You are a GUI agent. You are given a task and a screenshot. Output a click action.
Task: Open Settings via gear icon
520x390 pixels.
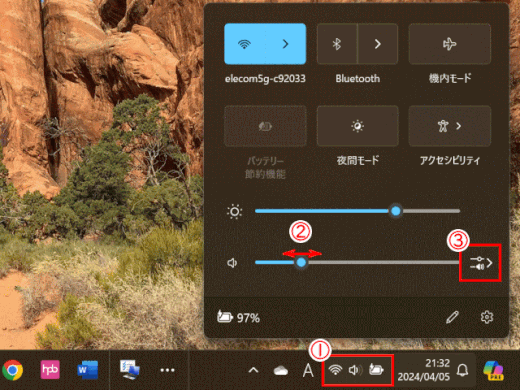[487, 317]
